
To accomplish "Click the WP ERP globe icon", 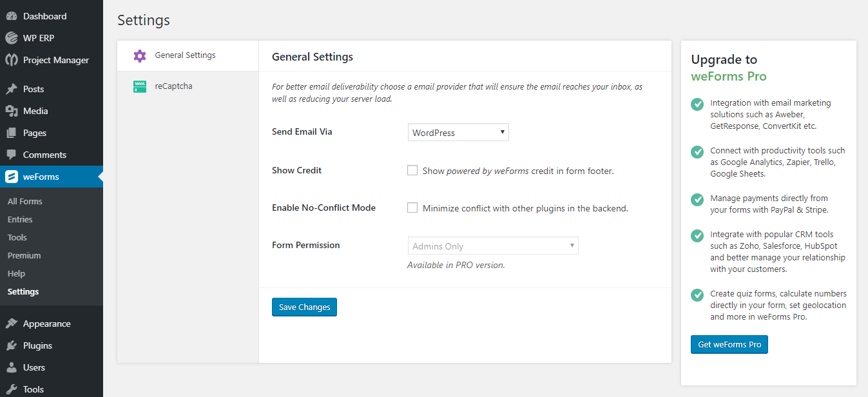I will [12, 38].
